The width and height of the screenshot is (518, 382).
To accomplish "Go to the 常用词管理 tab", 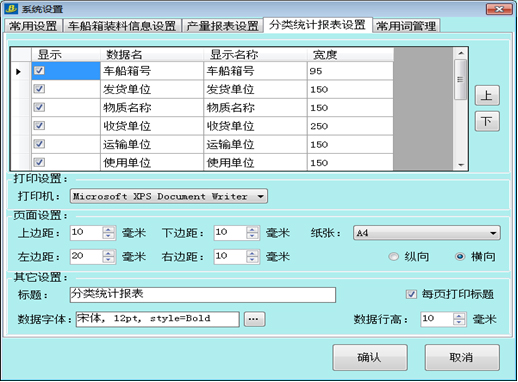I will (x=406, y=26).
